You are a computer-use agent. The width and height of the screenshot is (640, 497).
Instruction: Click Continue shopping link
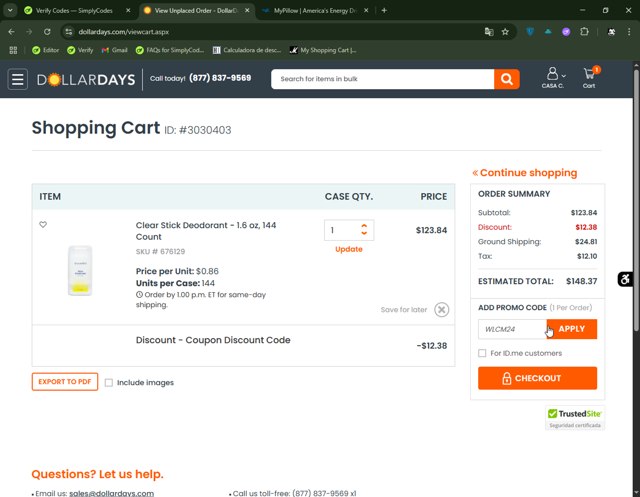pyautogui.click(x=524, y=173)
